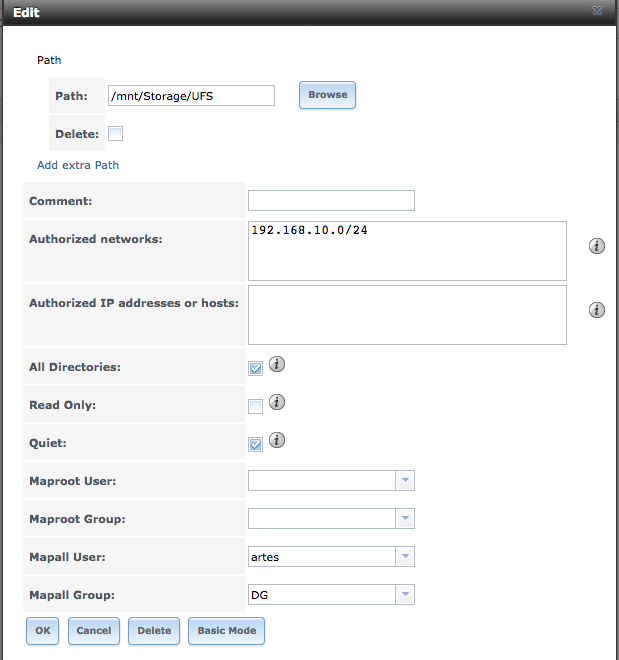Image resolution: width=619 pixels, height=660 pixels.
Task: Click the Authorized networks text area
Action: click(407, 251)
